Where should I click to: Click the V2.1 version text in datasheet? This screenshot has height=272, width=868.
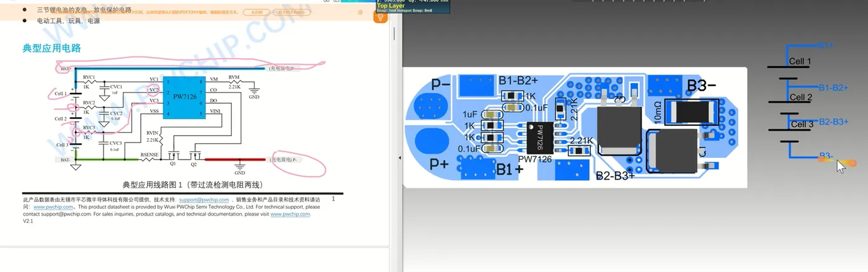(28, 221)
